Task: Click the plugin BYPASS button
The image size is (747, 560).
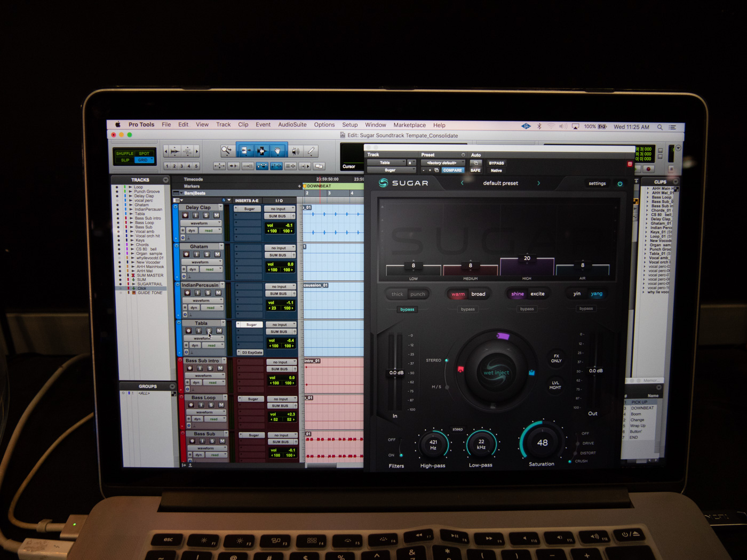Action: pyautogui.click(x=496, y=163)
